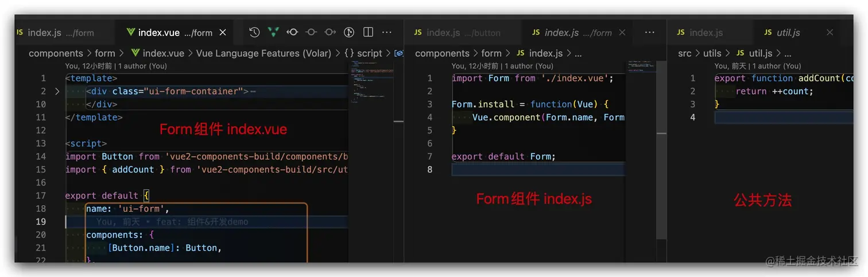Toggle file blame commit icon in toolbar
Image resolution: width=868 pixels, height=277 pixels.
point(311,33)
